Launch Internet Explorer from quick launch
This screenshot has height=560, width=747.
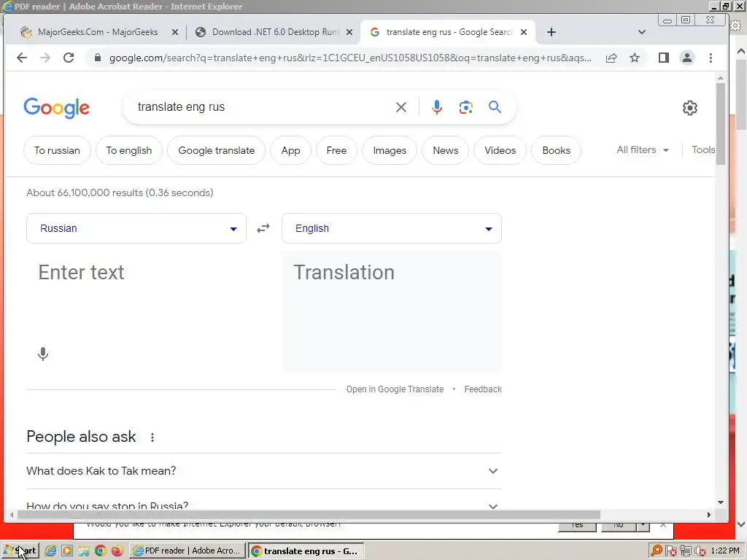coord(50,551)
